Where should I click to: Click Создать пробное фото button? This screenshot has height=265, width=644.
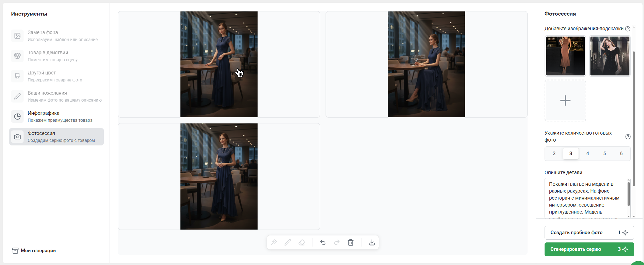(x=589, y=232)
